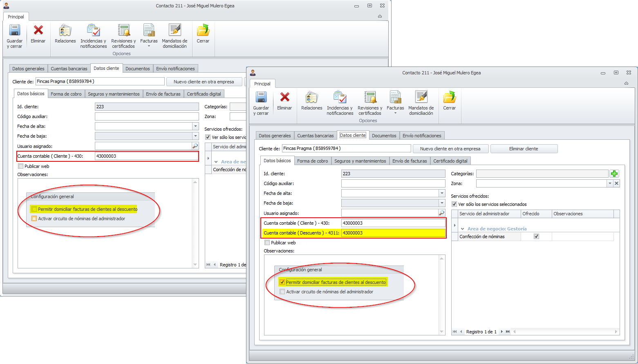The width and height of the screenshot is (638, 364).
Task: Open Revisiones y certificados in back window
Action: [x=123, y=36]
